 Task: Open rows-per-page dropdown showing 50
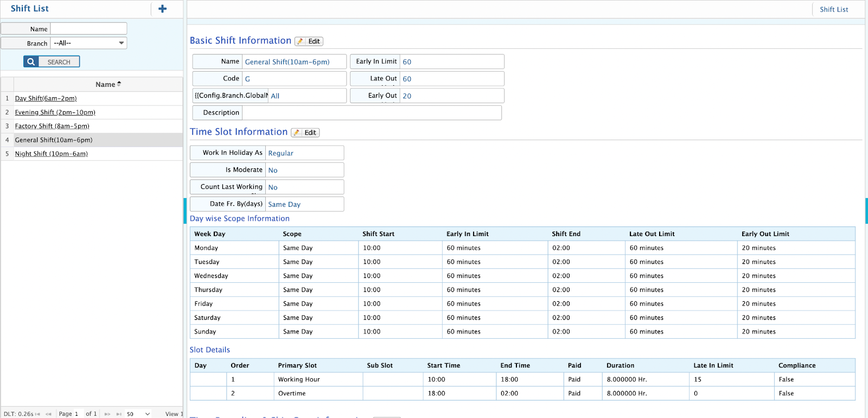(138, 414)
